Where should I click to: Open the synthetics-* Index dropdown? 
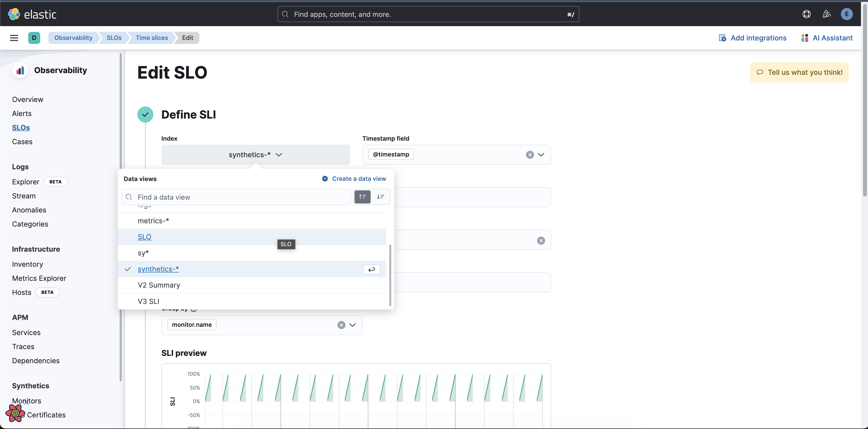pos(255,155)
